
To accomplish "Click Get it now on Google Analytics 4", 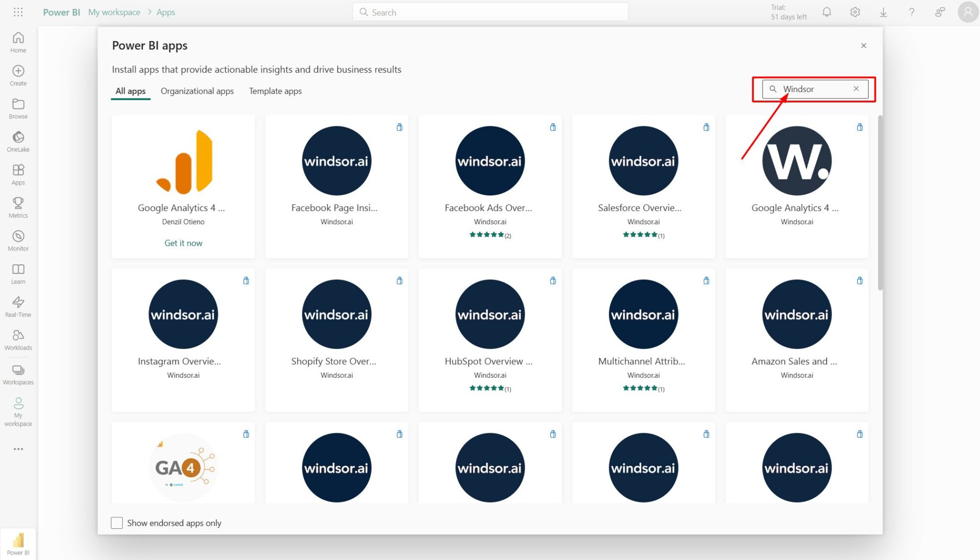I will point(183,243).
